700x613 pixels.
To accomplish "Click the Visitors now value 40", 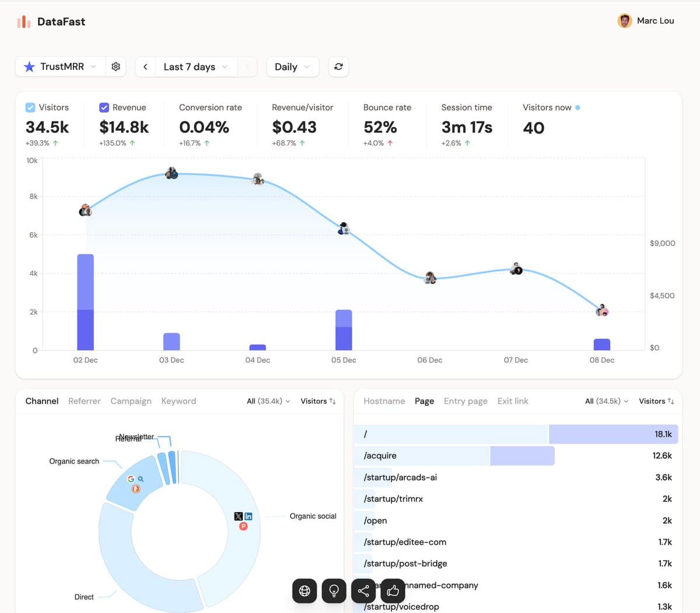I will [534, 128].
